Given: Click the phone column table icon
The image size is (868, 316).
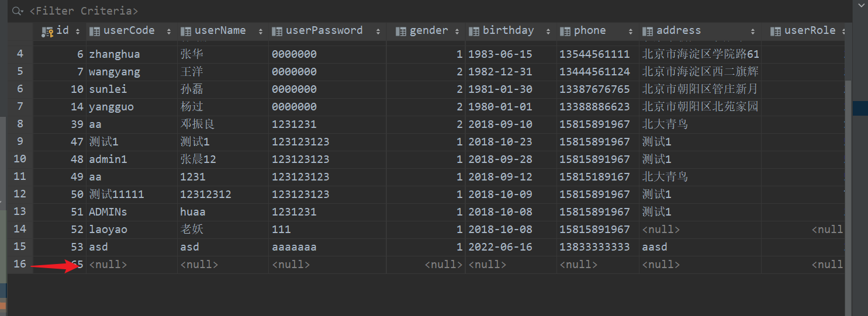Looking at the screenshot, I should tap(565, 32).
